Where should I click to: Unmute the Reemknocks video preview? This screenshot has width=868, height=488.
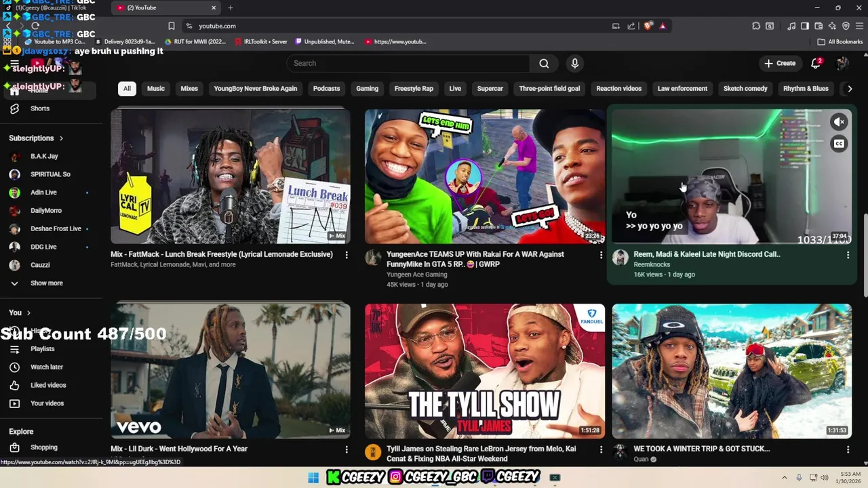point(840,122)
